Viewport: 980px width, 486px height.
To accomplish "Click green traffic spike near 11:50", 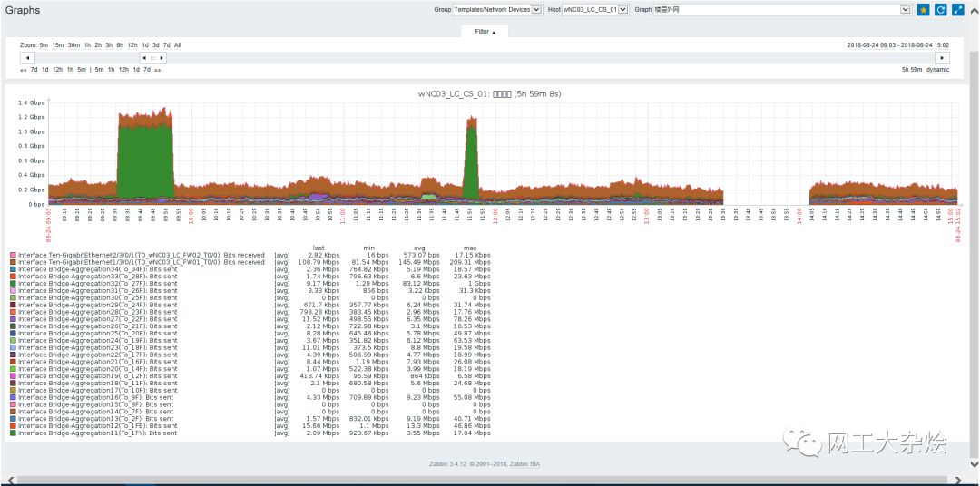I will pos(471,162).
